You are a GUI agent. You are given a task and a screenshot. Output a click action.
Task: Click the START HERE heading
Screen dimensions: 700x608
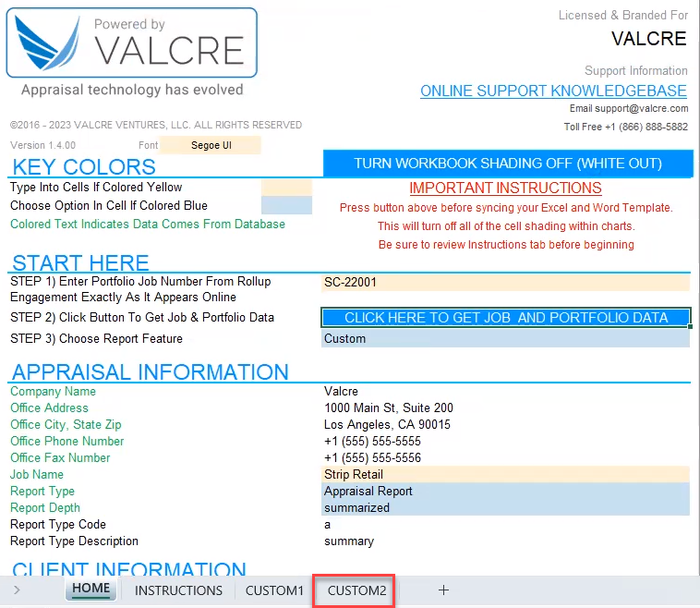[x=80, y=262]
